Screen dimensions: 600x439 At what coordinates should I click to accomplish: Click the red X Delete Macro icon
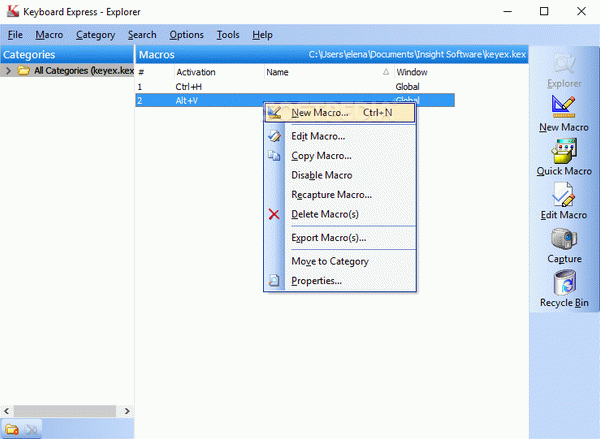274,214
